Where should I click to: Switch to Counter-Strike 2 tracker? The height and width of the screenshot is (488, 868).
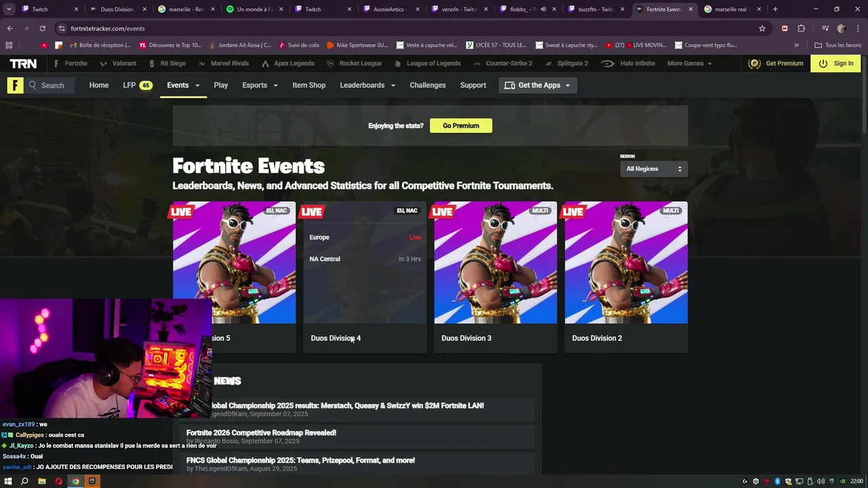tap(502, 63)
